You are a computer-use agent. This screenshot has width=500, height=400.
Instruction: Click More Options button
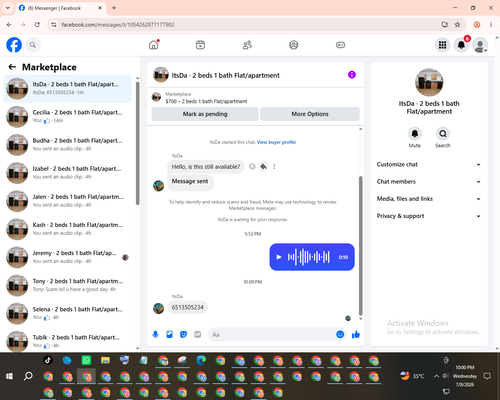pos(310,114)
